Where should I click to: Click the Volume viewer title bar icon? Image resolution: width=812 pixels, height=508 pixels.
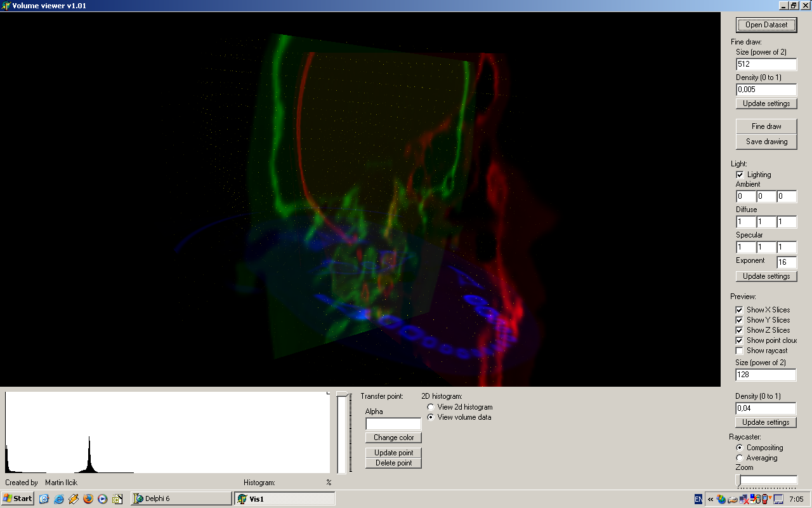pyautogui.click(x=6, y=6)
